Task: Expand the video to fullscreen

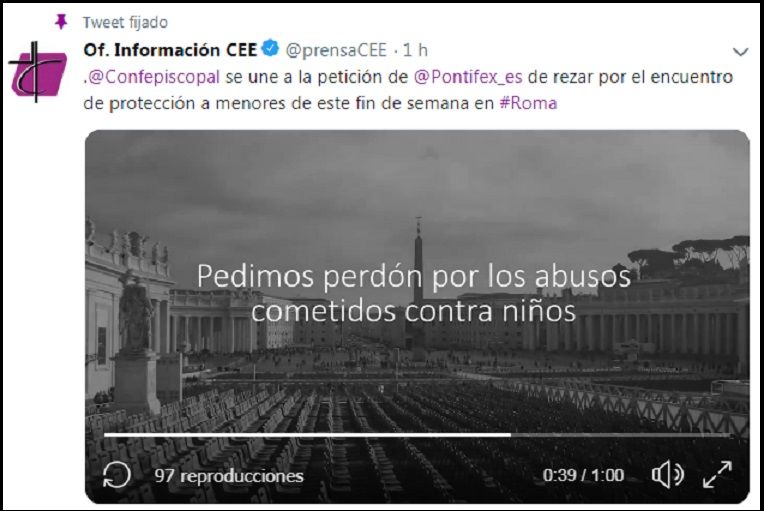Action: (x=718, y=474)
